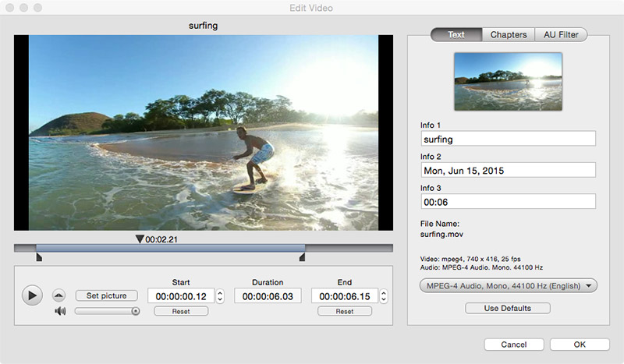624x364 pixels.
Task: Click the End time stepper arrows
Action: 384,296
